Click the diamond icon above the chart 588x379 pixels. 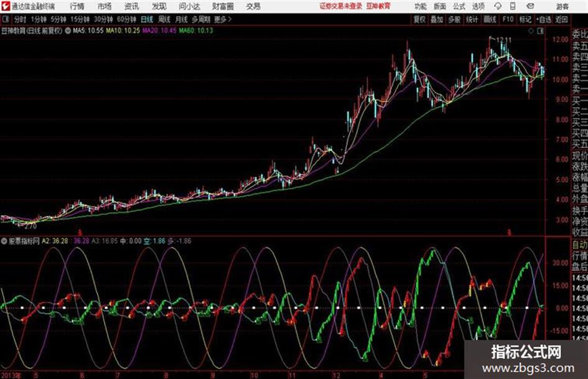pyautogui.click(x=531, y=31)
